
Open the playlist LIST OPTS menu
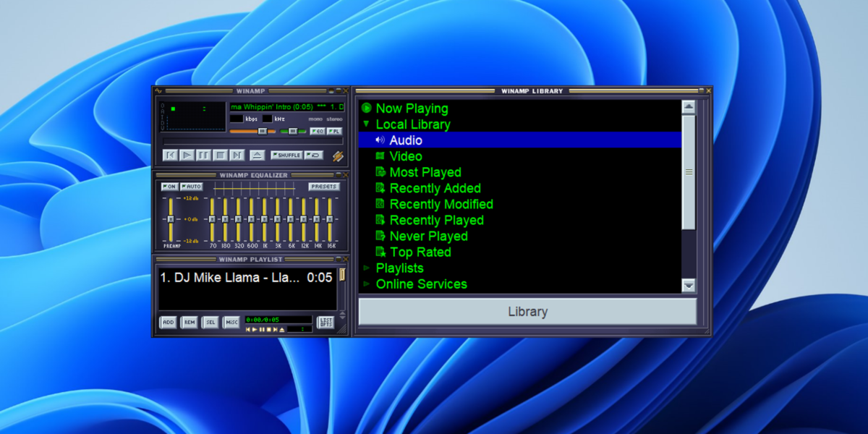(325, 322)
